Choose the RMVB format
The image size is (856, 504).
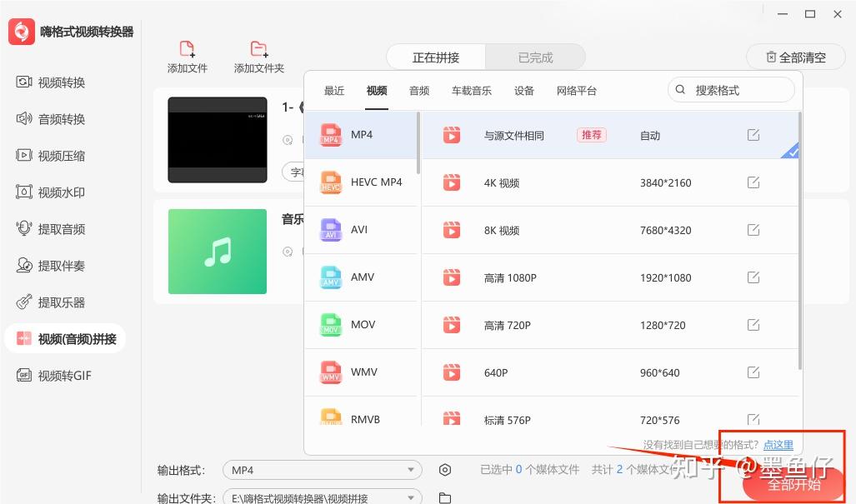point(361,412)
